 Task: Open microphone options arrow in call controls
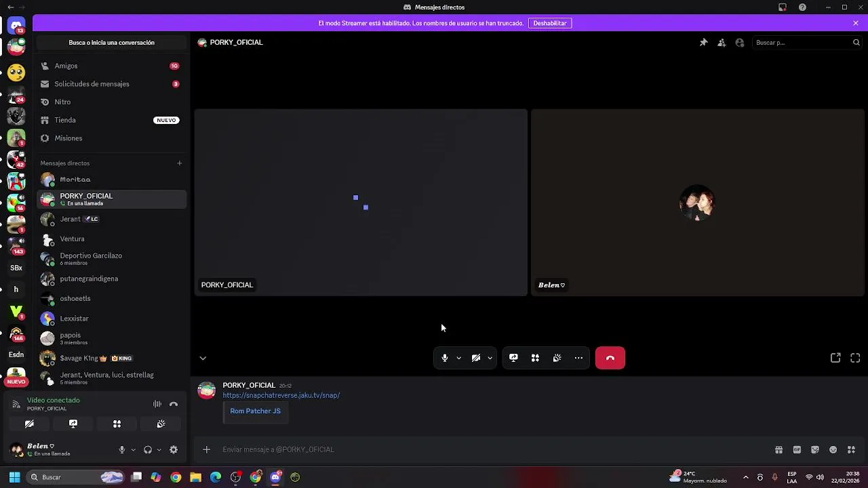[x=458, y=358]
